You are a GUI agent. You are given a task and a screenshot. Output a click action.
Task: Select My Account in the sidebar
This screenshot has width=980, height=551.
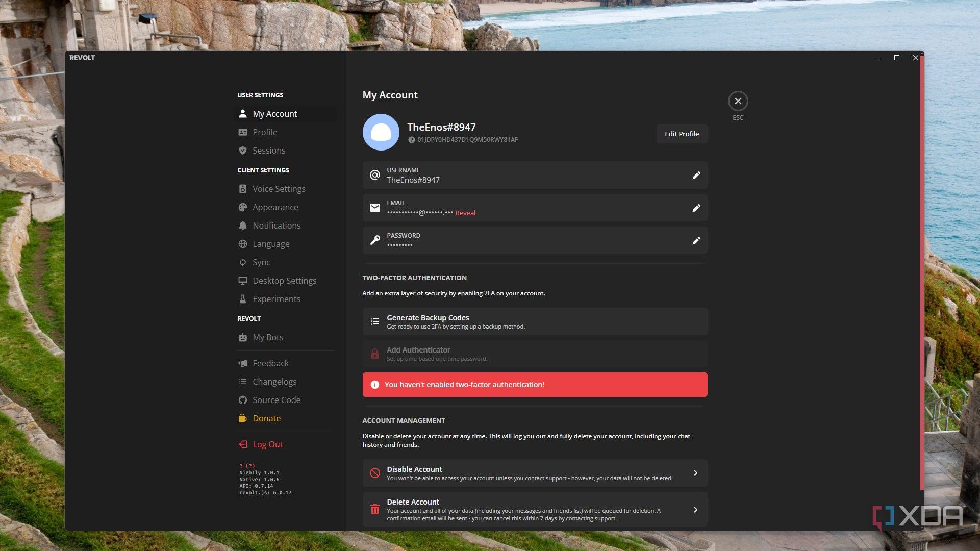(285, 114)
